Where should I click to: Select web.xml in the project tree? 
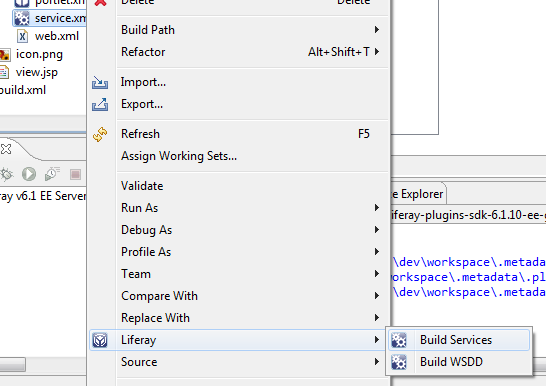click(57, 36)
